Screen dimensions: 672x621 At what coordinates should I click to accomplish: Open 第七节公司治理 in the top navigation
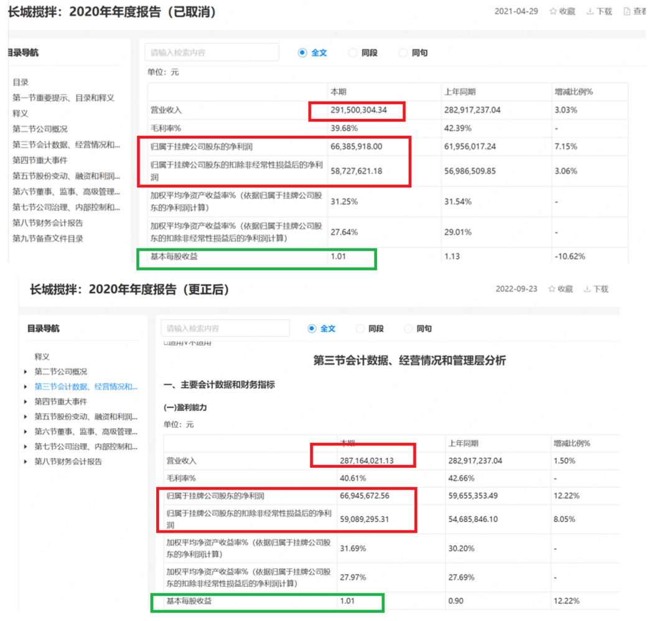click(x=67, y=207)
